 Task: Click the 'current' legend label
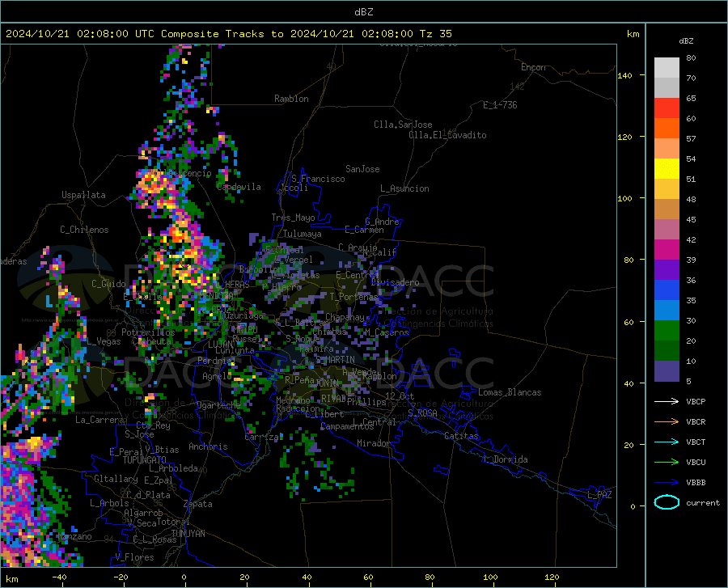point(703,502)
